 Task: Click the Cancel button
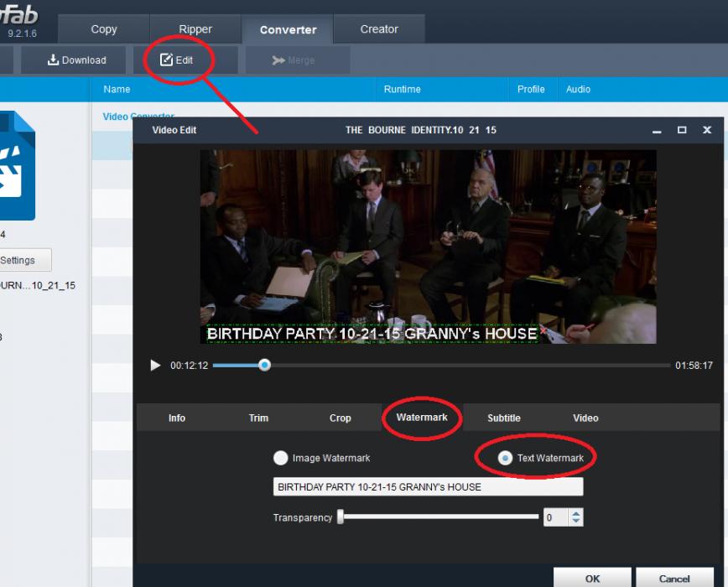[674, 578]
